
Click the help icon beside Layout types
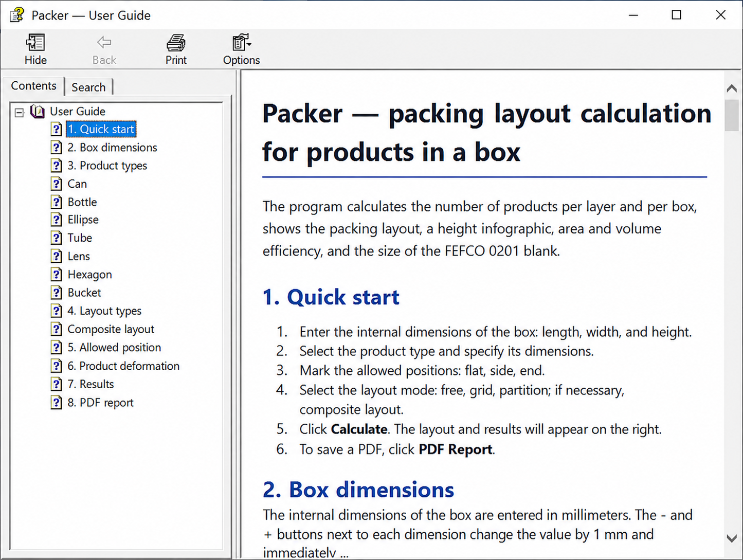(x=57, y=311)
